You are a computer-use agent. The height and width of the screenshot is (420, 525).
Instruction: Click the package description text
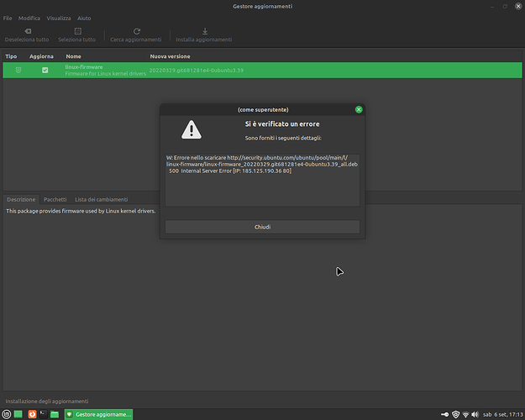81,211
